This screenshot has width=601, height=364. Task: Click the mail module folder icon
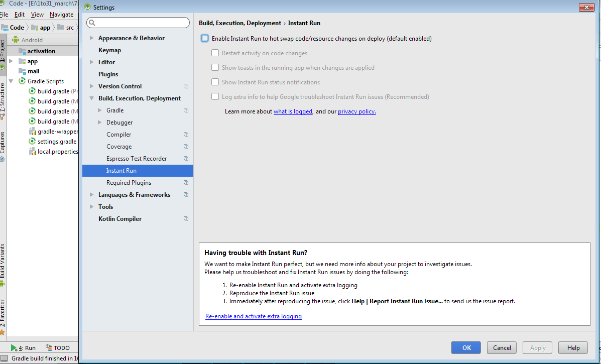[x=22, y=71]
